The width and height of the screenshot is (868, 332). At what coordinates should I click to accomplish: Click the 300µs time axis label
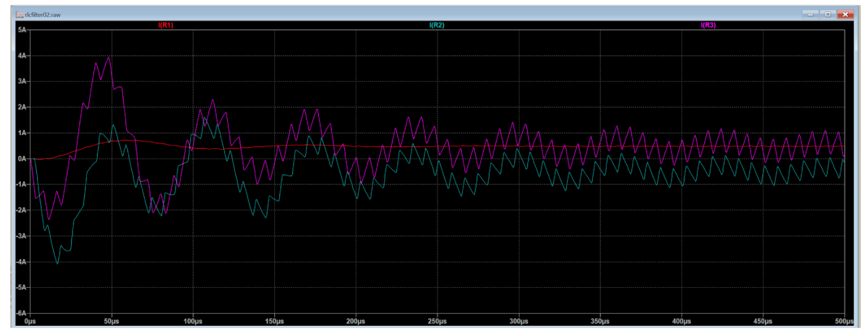click(518, 320)
